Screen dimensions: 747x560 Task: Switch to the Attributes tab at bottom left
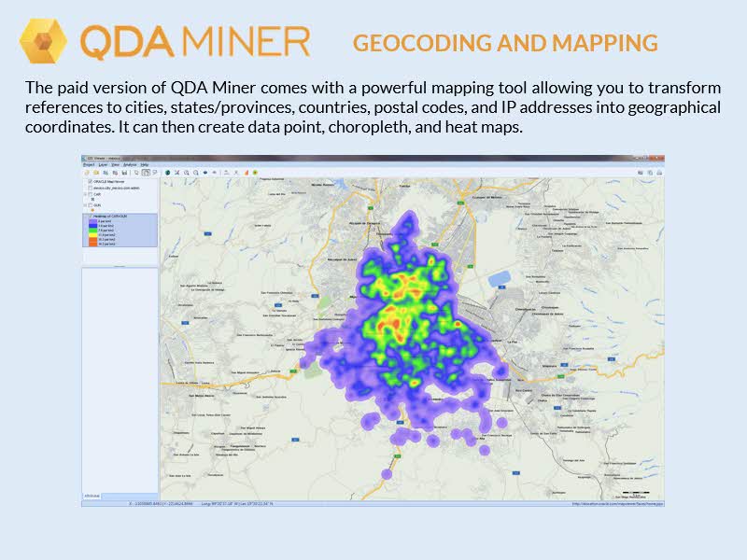pos(92,496)
